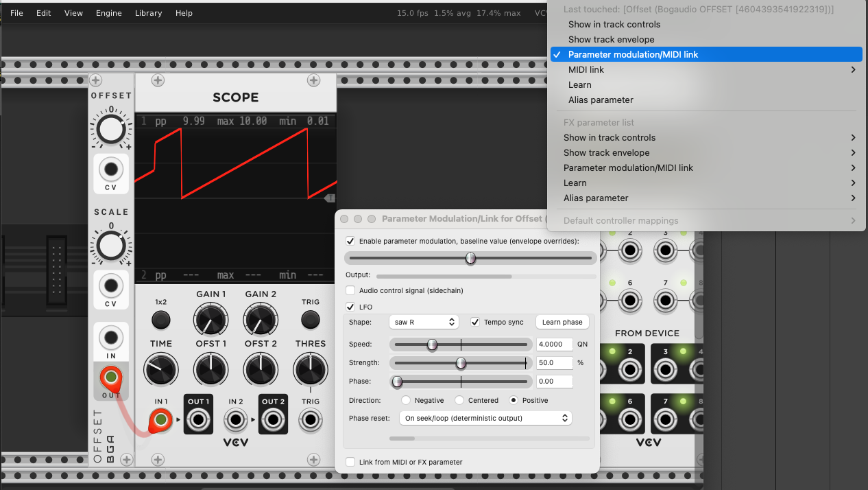Image resolution: width=868 pixels, height=490 pixels.
Task: Click the OFFSET knob on Bogaudio module
Action: tap(110, 129)
